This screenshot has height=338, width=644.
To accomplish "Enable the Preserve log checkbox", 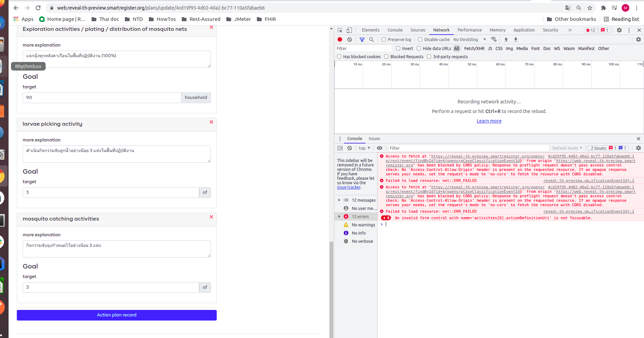I will [x=384, y=39].
